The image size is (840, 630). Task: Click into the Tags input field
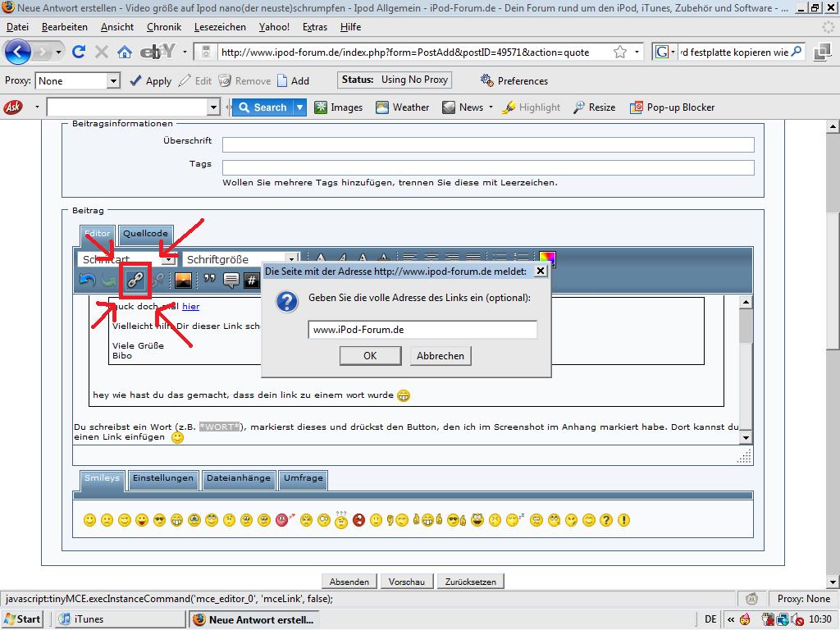(488, 167)
